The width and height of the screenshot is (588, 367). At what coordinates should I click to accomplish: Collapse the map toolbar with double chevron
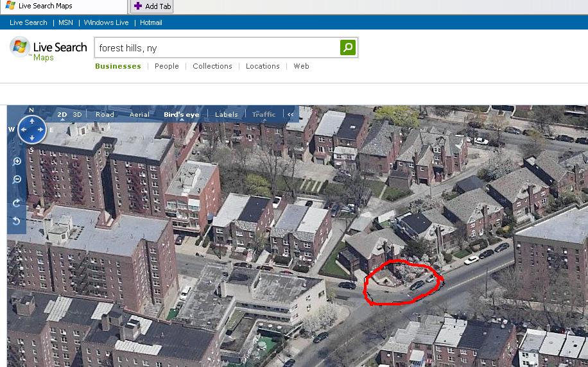tap(290, 115)
